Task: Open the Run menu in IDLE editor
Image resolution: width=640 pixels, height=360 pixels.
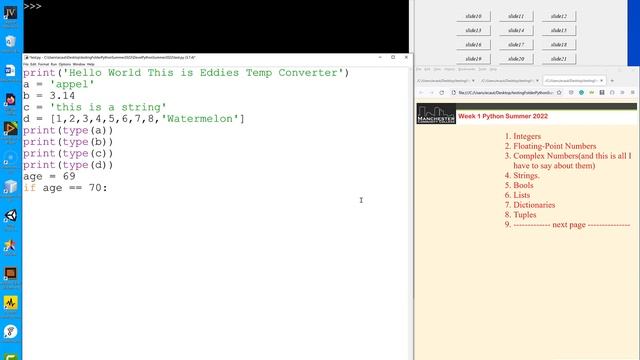Action: (x=53, y=64)
